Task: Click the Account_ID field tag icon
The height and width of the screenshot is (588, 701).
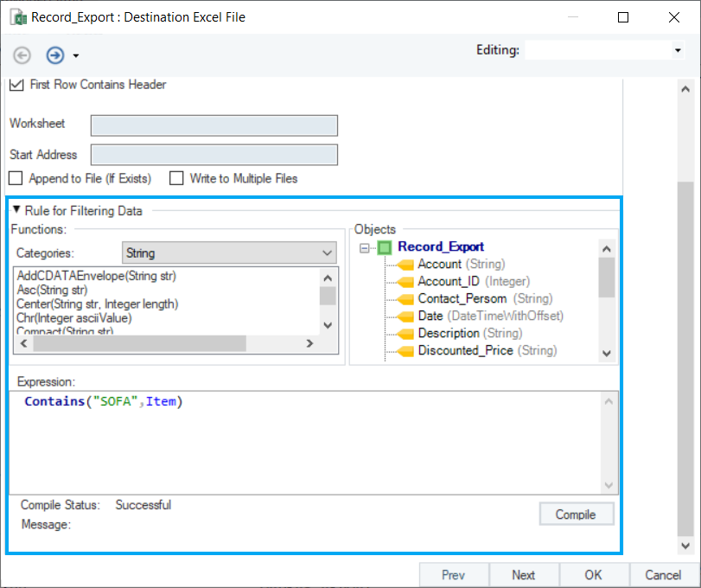Action: [x=405, y=282]
